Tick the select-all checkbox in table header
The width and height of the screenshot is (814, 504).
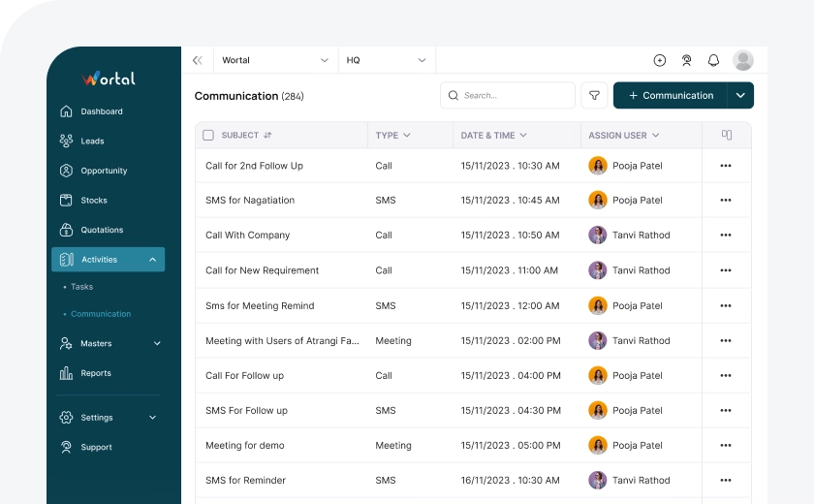click(208, 136)
